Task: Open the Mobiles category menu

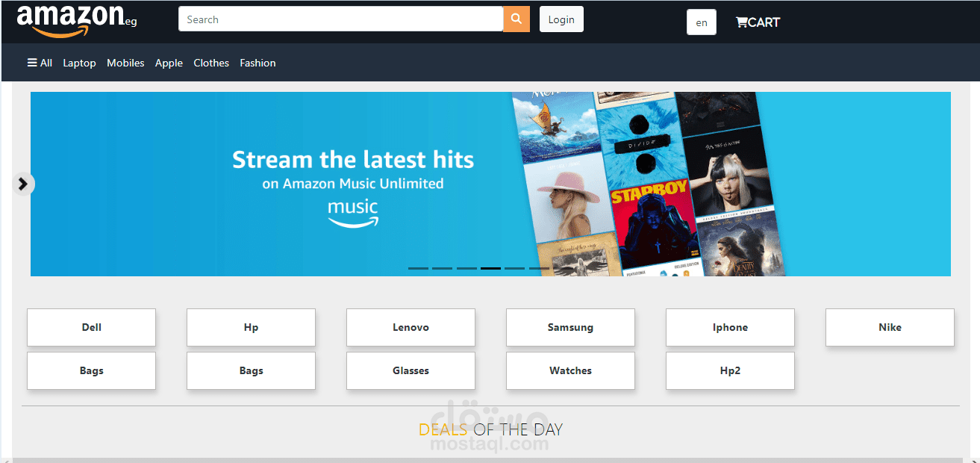Action: click(125, 63)
